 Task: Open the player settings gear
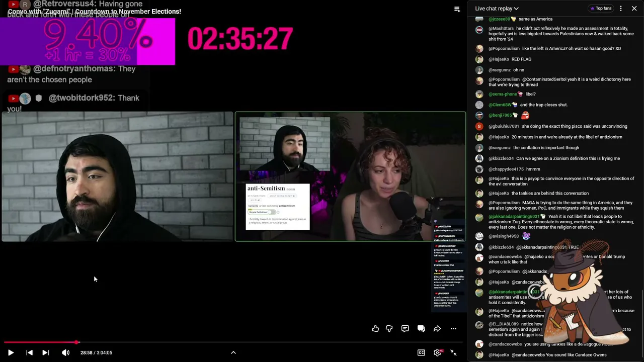coord(438,352)
